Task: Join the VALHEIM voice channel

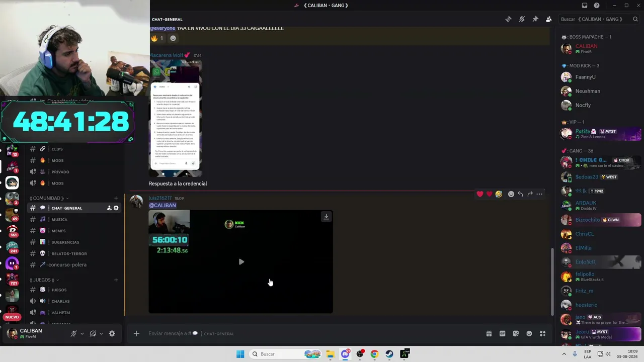Action: click(x=73, y=313)
